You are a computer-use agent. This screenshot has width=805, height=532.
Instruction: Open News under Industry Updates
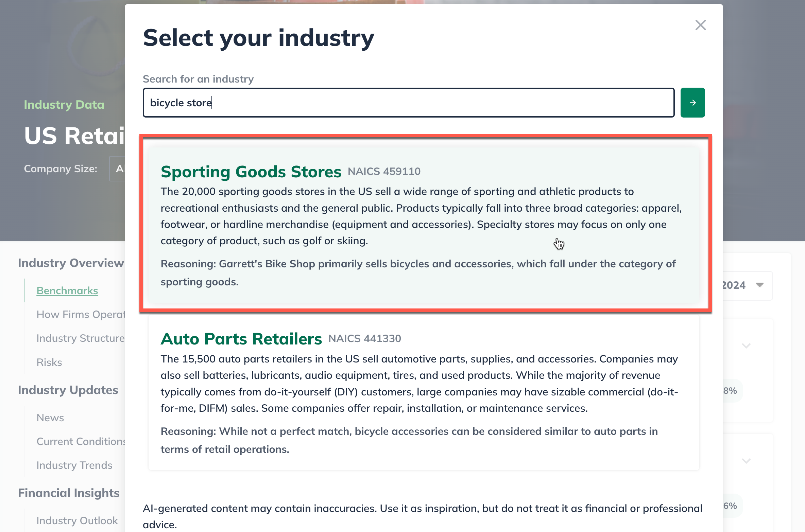(50, 418)
